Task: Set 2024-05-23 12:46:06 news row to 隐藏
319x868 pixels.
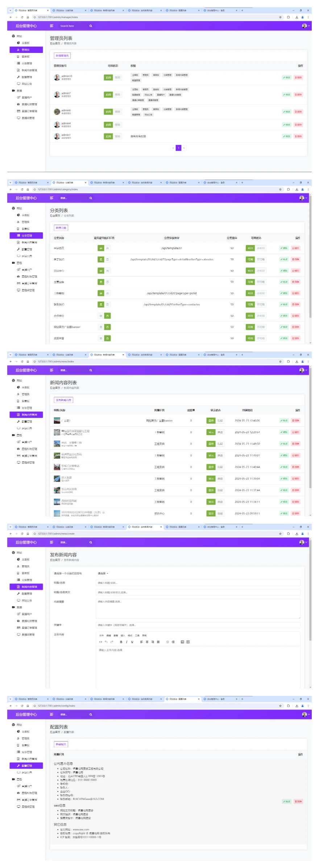Action: 220,420
